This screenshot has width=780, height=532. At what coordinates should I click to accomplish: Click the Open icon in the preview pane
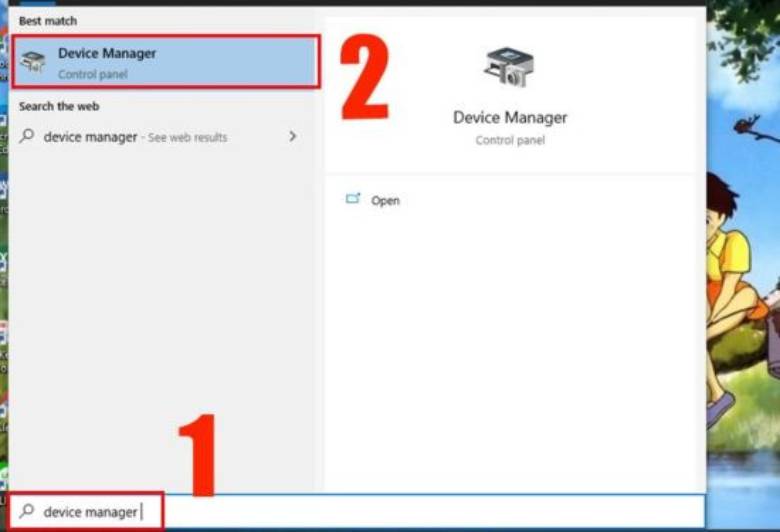(352, 200)
